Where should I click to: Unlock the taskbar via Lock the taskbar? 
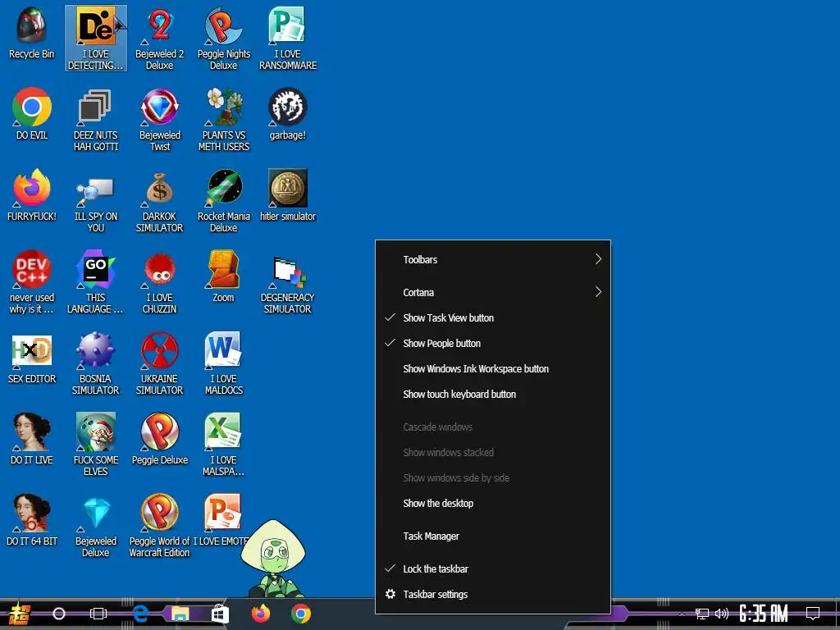493,569
